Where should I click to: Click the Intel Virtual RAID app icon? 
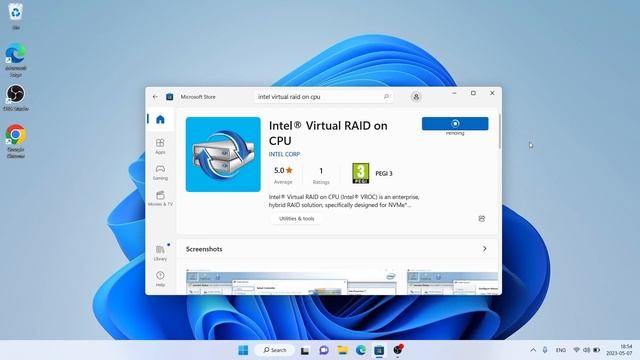pyautogui.click(x=223, y=154)
